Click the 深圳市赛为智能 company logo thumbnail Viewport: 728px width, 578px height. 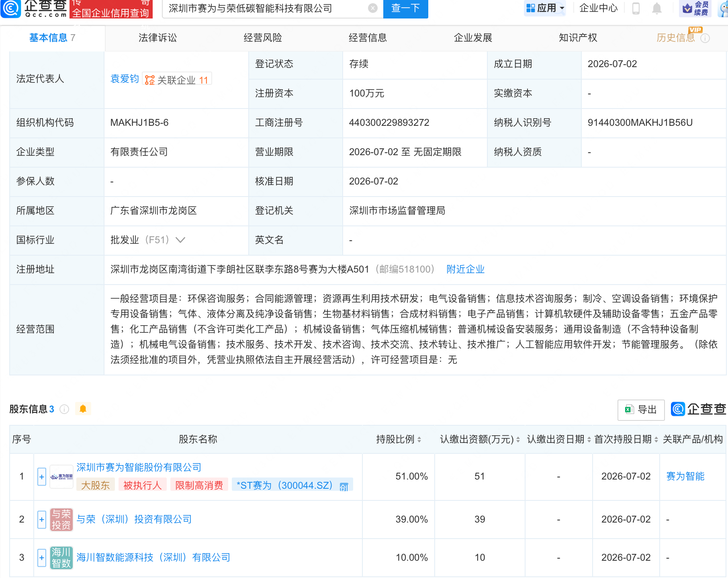[61, 477]
